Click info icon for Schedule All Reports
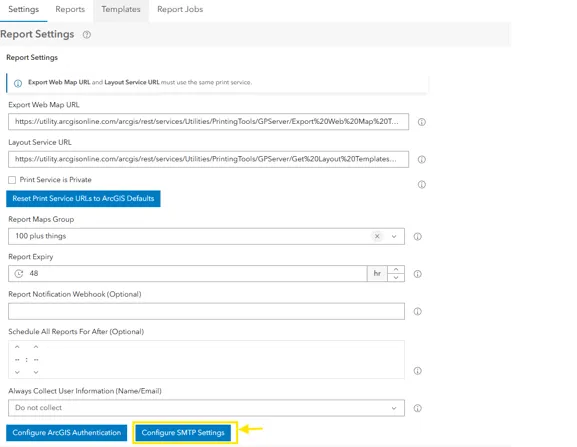This screenshot has width=577, height=447. tap(417, 371)
